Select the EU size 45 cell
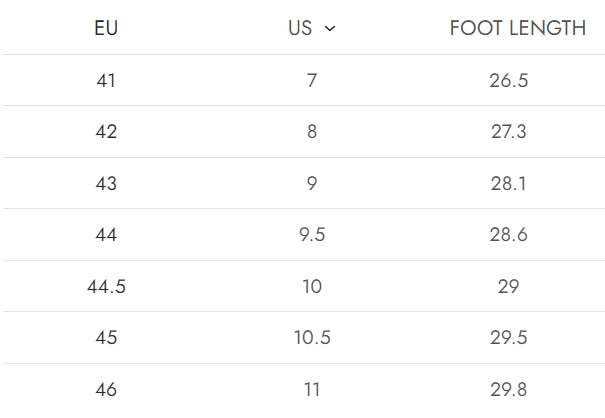This screenshot has height=418, width=605. point(106,338)
